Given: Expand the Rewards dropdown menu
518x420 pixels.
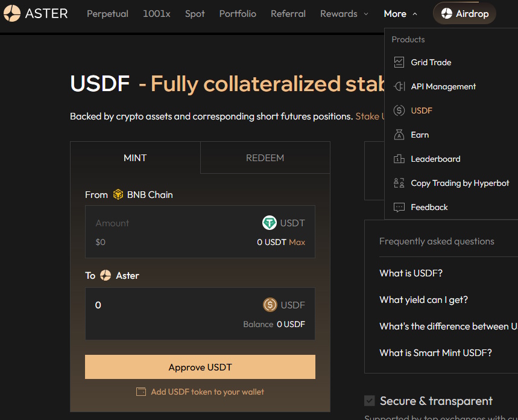Looking at the screenshot, I should [344, 13].
